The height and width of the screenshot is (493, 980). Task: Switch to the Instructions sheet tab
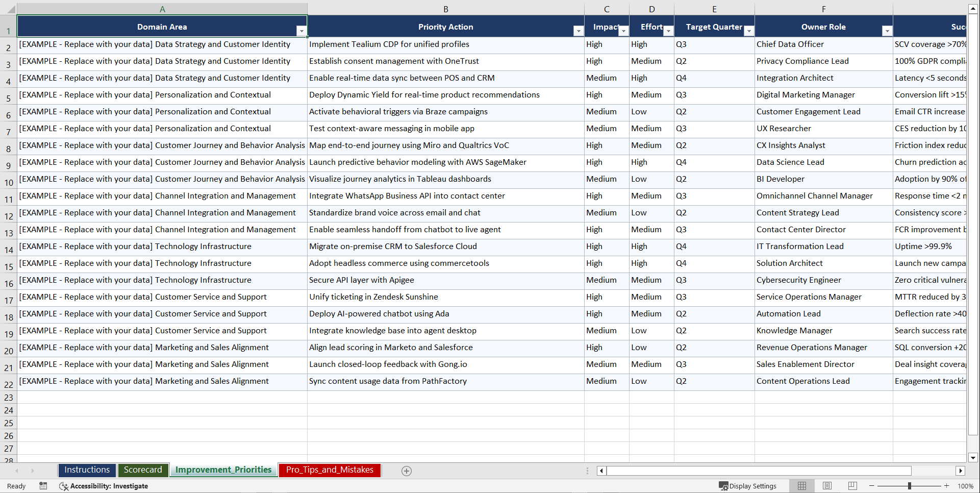(87, 470)
